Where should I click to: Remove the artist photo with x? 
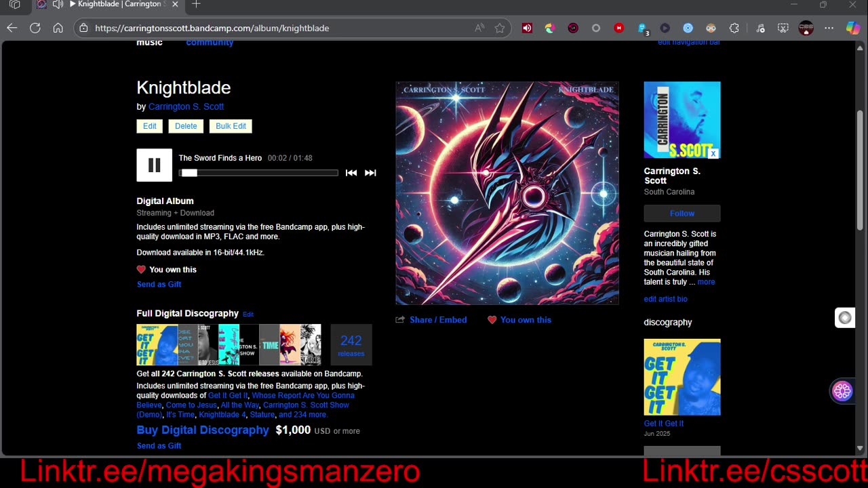pyautogui.click(x=713, y=154)
